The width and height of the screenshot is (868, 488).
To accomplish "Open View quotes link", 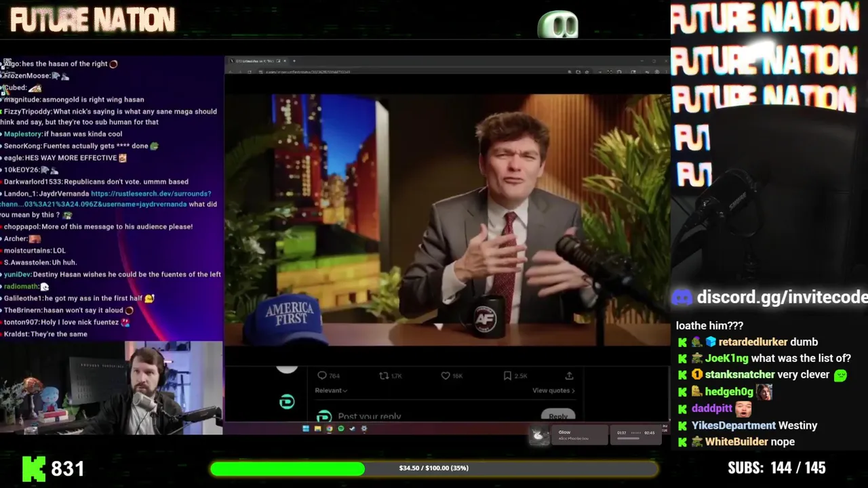I will (x=553, y=390).
